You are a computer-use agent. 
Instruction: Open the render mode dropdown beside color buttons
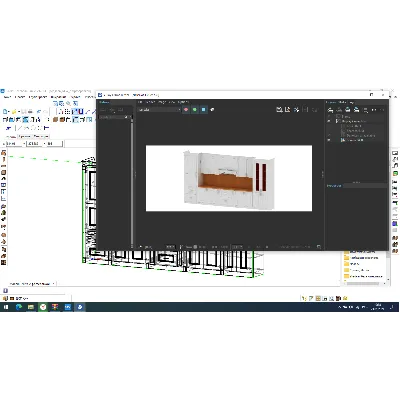159,110
